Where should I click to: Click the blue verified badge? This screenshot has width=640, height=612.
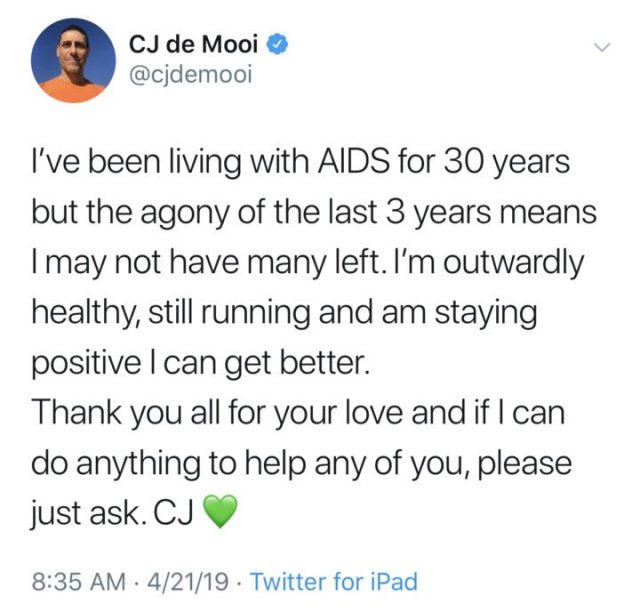(282, 45)
